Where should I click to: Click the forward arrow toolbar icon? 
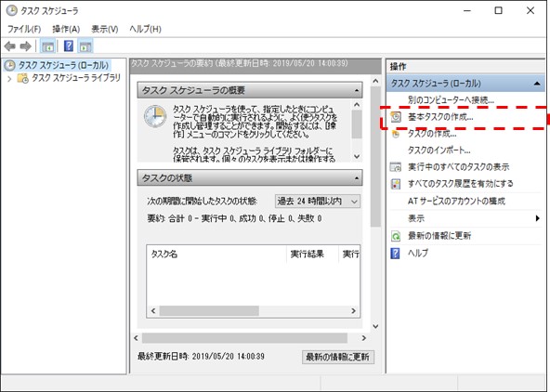[x=26, y=46]
